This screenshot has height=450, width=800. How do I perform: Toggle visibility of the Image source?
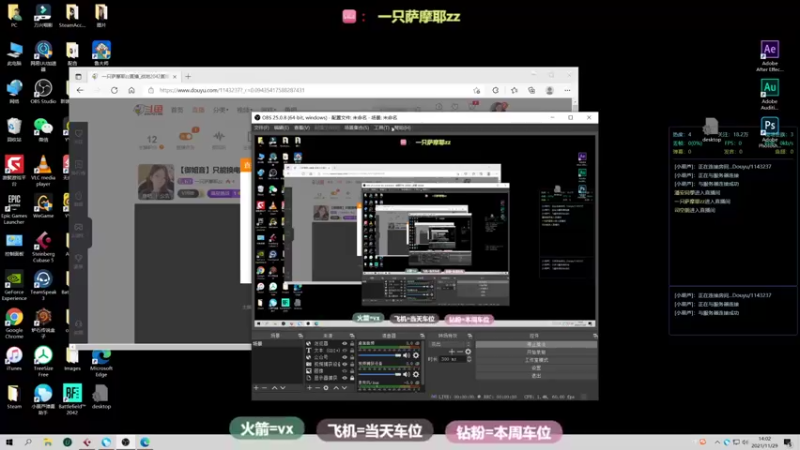tap(344, 371)
